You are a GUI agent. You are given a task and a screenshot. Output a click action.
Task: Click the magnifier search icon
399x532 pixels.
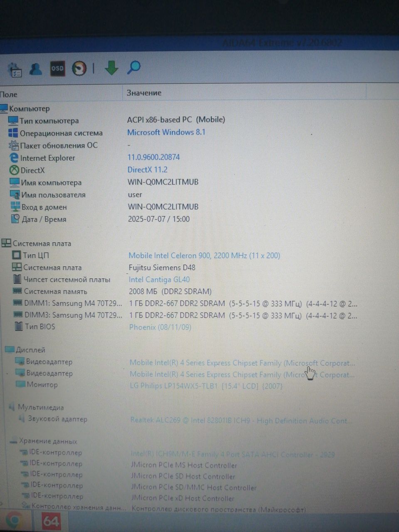133,67
